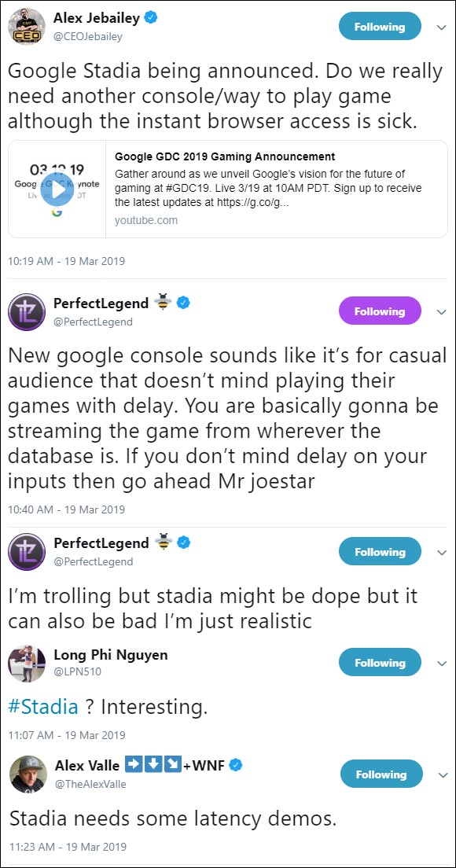This screenshot has width=456, height=868.
Task: Expand the options menu on PerfectLegend's first tweet
Action: pyautogui.click(x=442, y=311)
